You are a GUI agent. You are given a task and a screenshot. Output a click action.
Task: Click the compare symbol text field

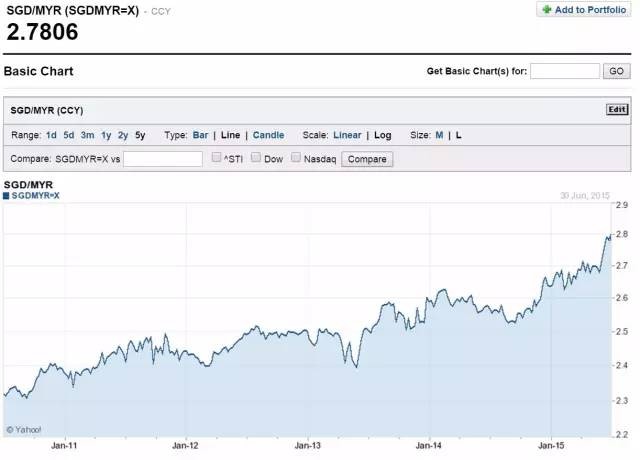163,159
